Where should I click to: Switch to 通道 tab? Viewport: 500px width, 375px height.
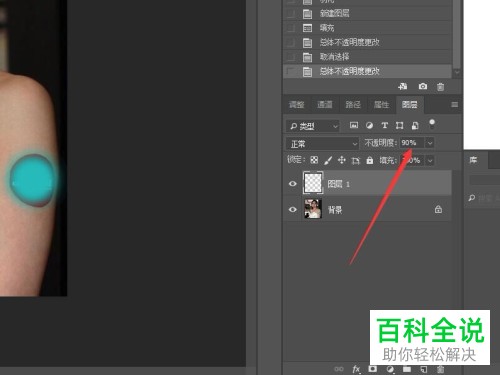tap(325, 105)
